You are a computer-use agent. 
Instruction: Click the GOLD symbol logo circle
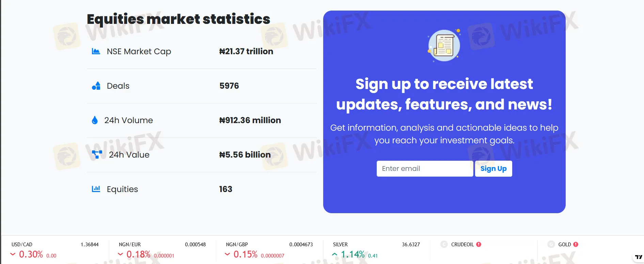(x=551, y=245)
